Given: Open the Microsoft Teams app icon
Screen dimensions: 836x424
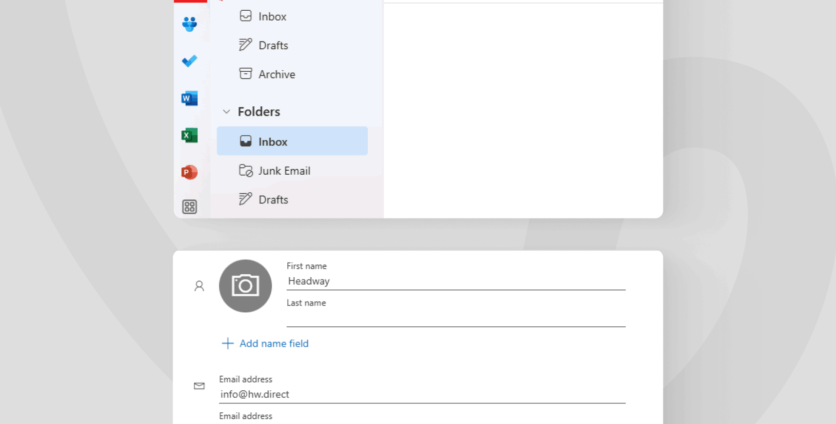Looking at the screenshot, I should tap(189, 24).
